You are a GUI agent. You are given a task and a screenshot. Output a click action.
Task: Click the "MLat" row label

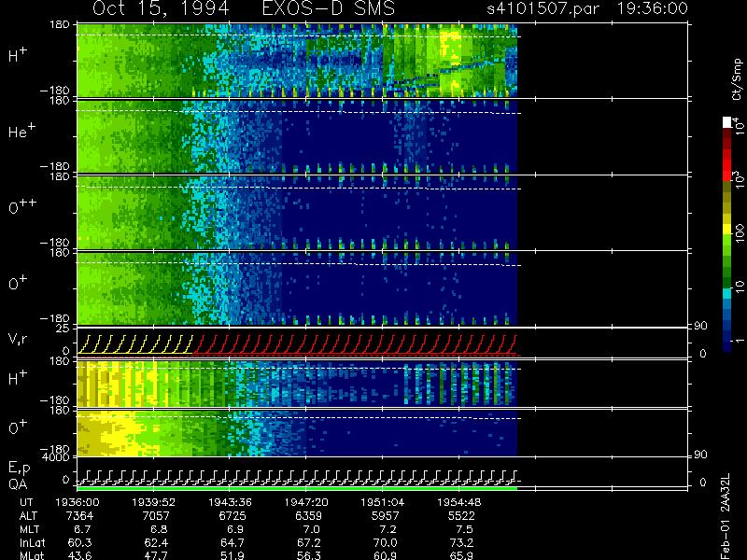point(32,555)
